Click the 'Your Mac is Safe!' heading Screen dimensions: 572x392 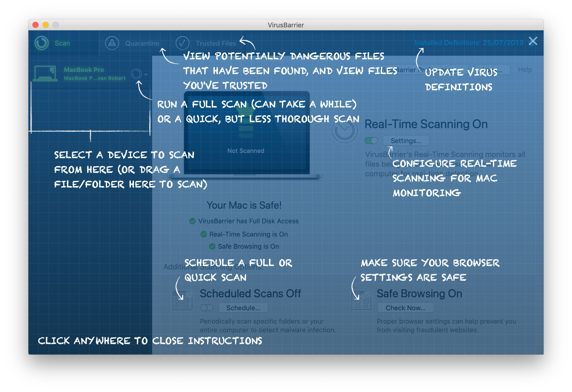pos(244,205)
